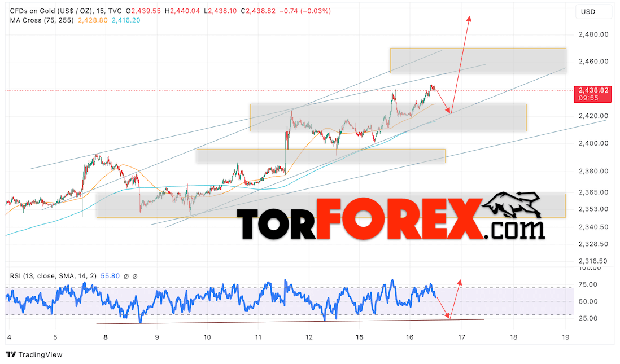Click the first ∅ symbol after RSI value
The image size is (620, 364).
pos(126,277)
